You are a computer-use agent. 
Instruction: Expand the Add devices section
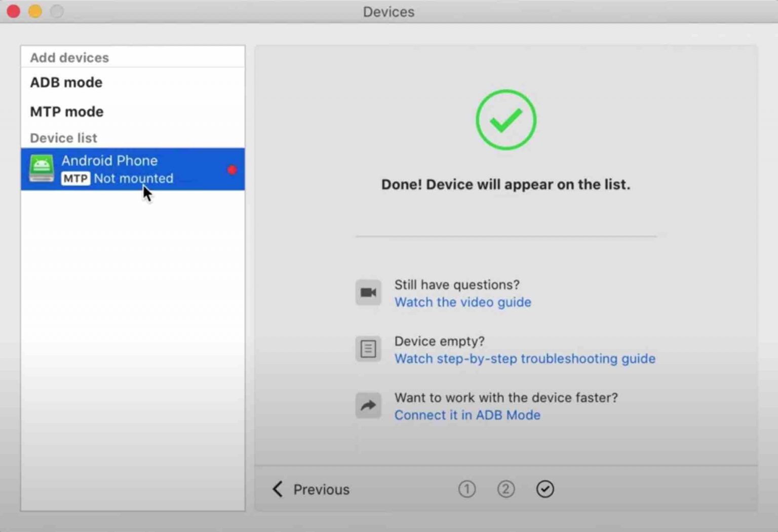[69, 57]
